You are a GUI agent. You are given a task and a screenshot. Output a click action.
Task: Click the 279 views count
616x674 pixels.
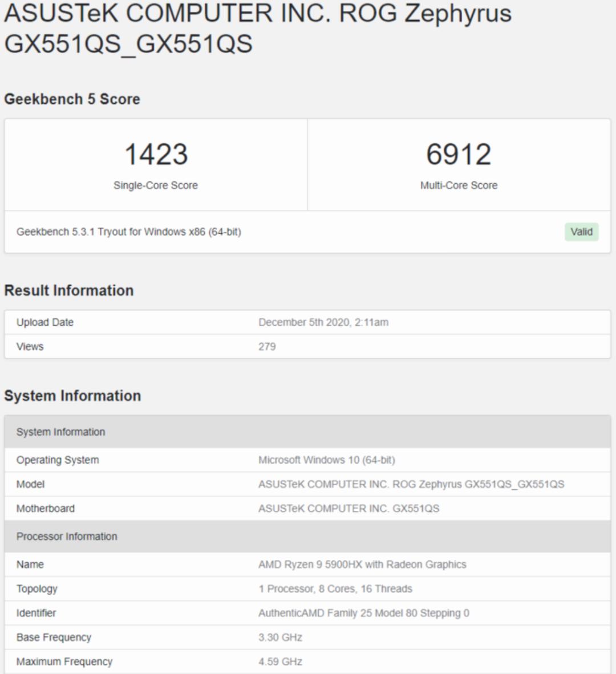pyautogui.click(x=267, y=347)
